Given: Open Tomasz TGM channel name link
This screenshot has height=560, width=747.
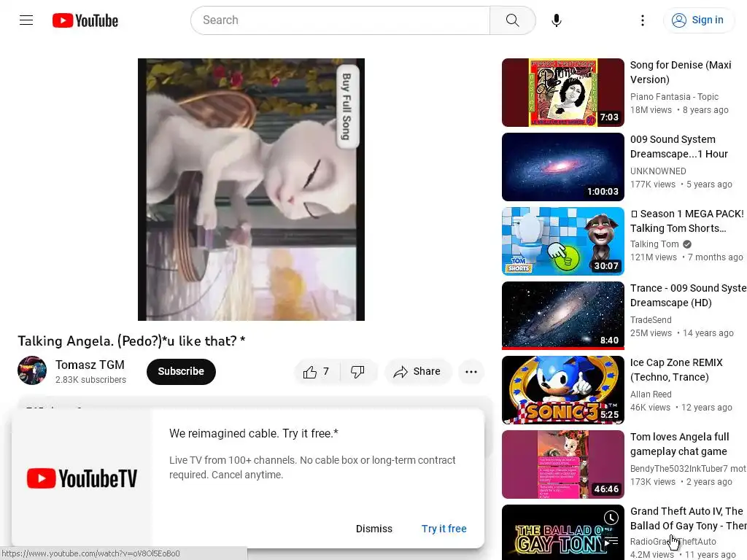Looking at the screenshot, I should pyautogui.click(x=90, y=365).
